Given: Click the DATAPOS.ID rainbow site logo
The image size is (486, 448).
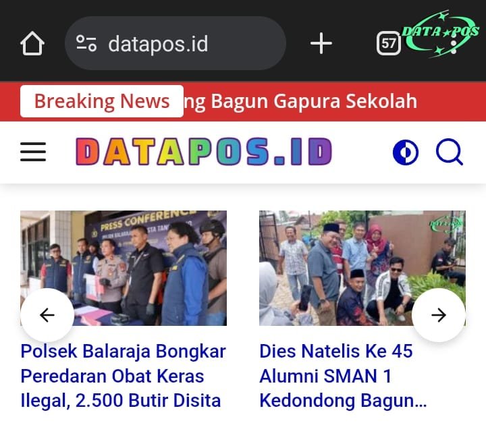Looking at the screenshot, I should pos(204,152).
